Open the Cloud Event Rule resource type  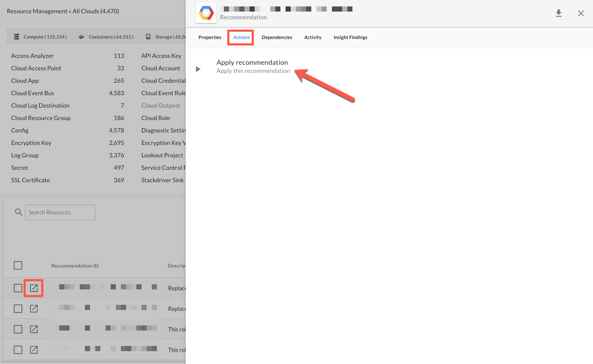click(163, 93)
